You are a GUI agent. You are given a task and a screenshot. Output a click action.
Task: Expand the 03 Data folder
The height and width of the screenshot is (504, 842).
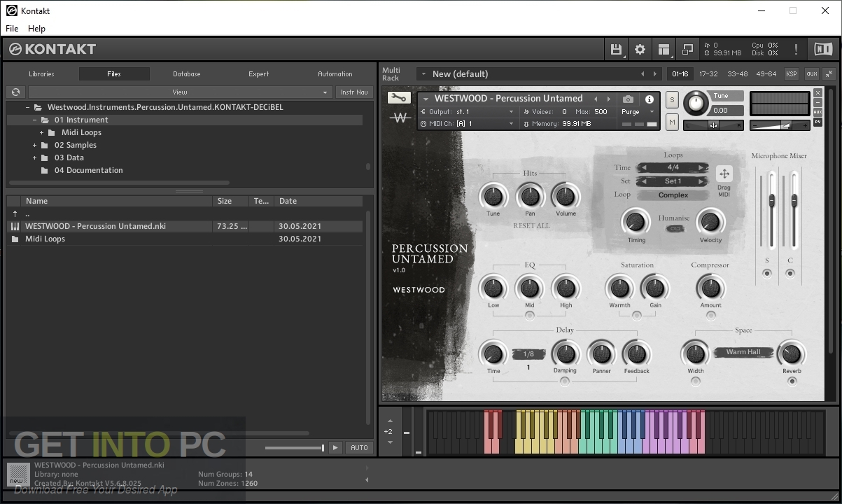click(35, 157)
